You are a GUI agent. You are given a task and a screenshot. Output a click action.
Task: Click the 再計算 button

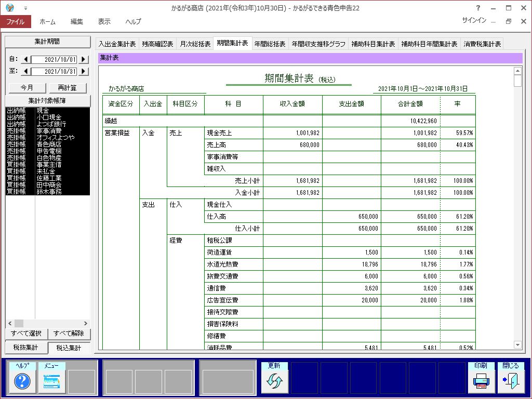click(x=68, y=88)
